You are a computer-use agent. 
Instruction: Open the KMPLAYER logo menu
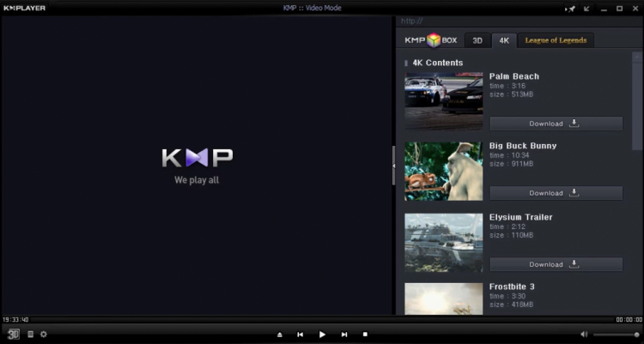(24, 8)
